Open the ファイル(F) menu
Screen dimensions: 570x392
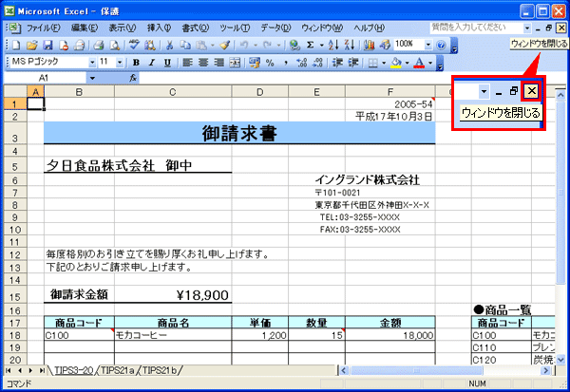point(44,28)
